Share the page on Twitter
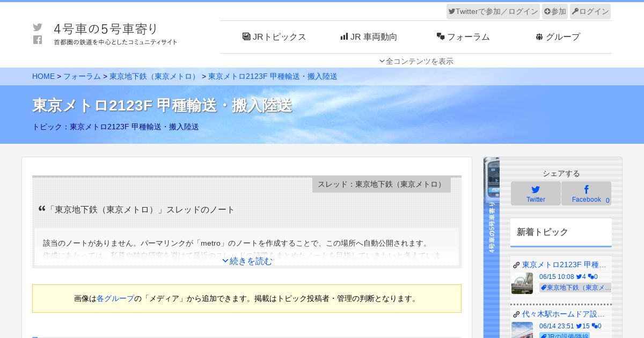The width and height of the screenshot is (644, 338). 536,193
